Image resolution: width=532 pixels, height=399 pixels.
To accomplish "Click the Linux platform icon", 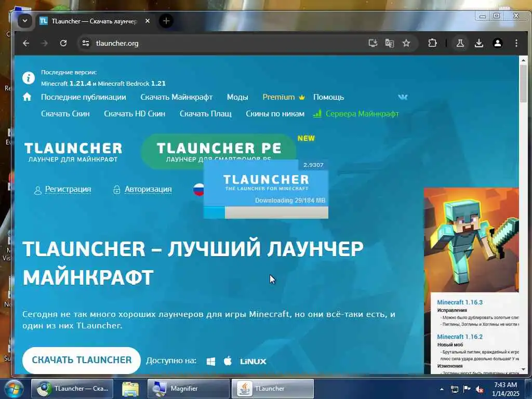I will pos(253,362).
